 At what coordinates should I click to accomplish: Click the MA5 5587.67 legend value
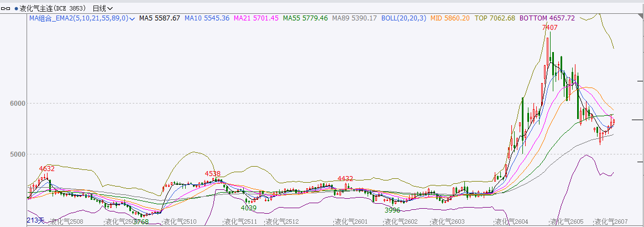point(159,18)
